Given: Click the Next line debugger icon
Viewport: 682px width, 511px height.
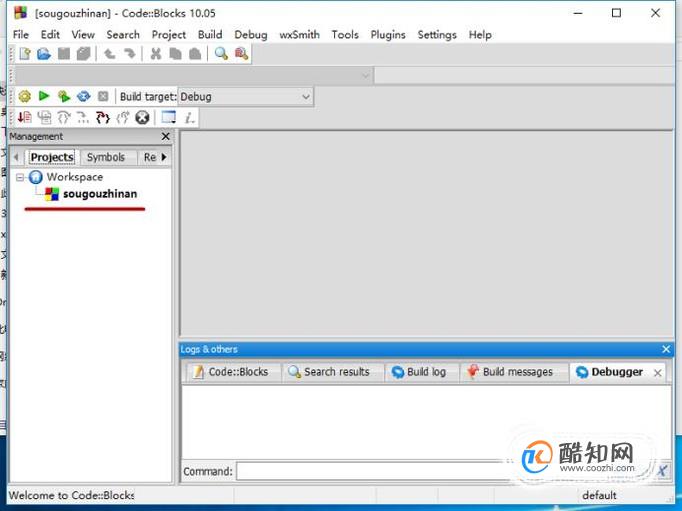Looking at the screenshot, I should 64,117.
